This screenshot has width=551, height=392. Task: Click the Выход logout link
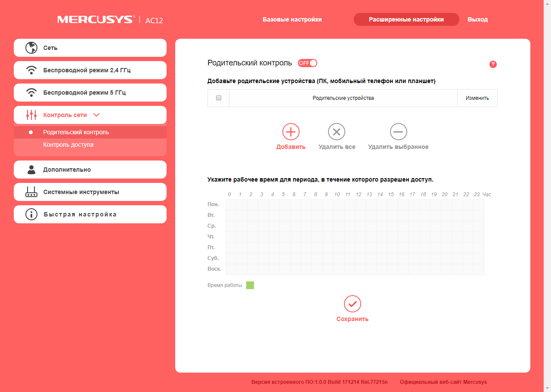pyautogui.click(x=478, y=19)
